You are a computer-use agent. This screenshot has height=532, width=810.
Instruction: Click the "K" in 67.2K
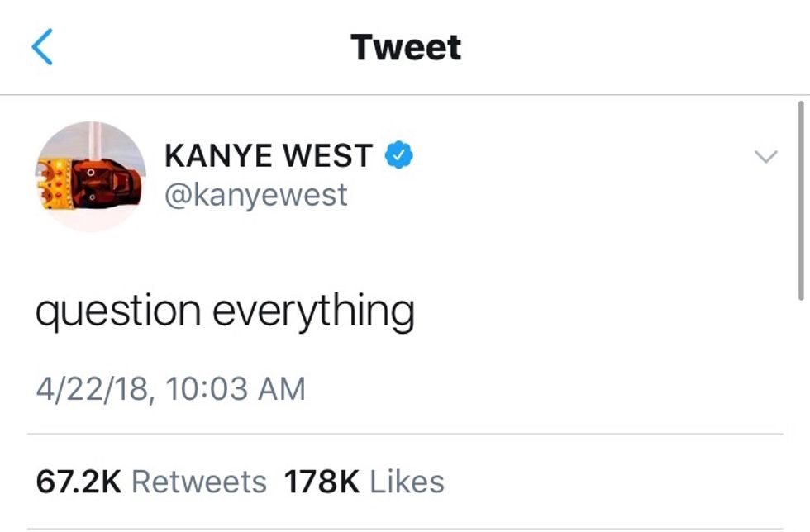[x=110, y=482]
